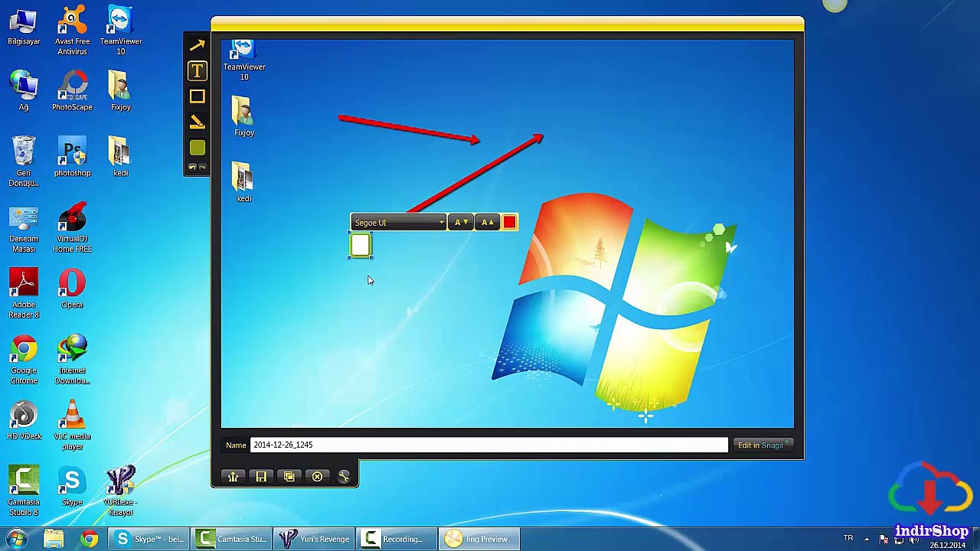Copy the Jing capture to clipboard
The height and width of the screenshot is (551, 980).
289,477
